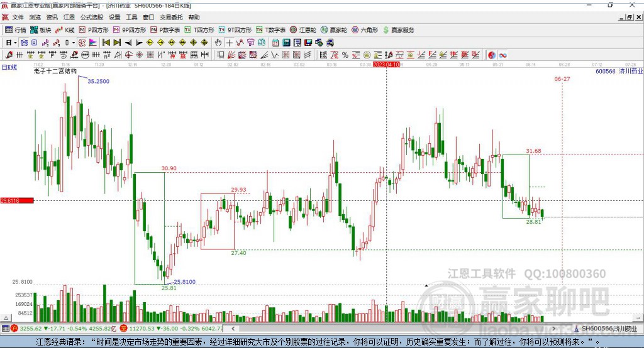This screenshot has height=348, width=644.
Task: Click the 600566 济川药业 stock label
Action: (x=619, y=72)
